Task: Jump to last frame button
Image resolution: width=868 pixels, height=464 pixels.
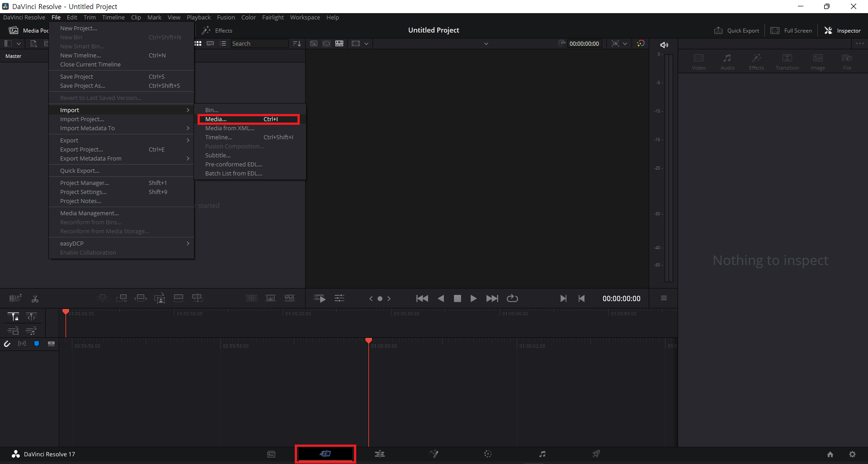Action: click(492, 298)
